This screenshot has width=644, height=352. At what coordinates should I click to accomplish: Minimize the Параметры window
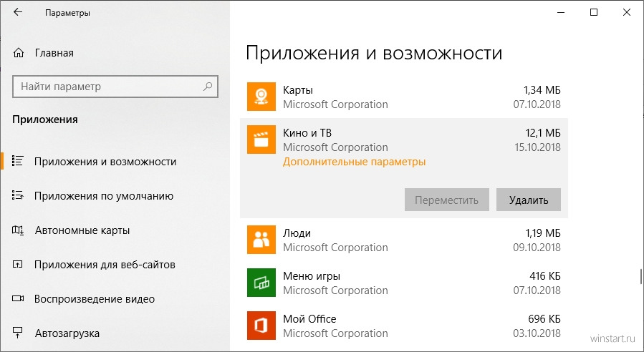[561, 12]
